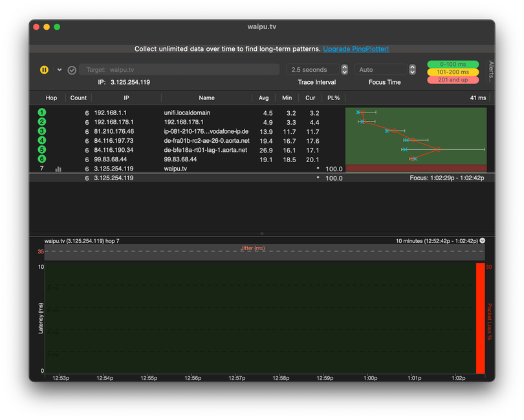The image size is (524, 420).
Task: Click the 41 ms graph scale label
Action: coord(478,98)
